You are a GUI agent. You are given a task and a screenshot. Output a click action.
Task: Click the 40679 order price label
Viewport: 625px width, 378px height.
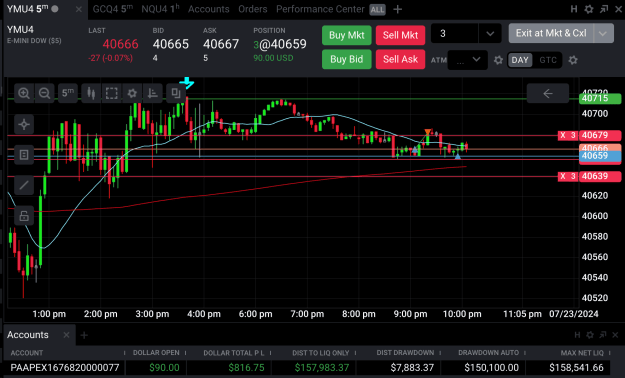[x=600, y=135]
